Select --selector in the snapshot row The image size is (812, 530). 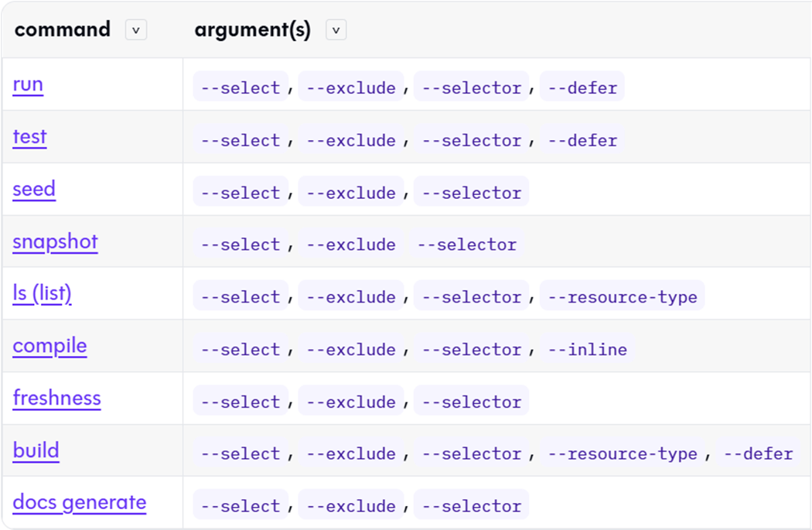(466, 244)
